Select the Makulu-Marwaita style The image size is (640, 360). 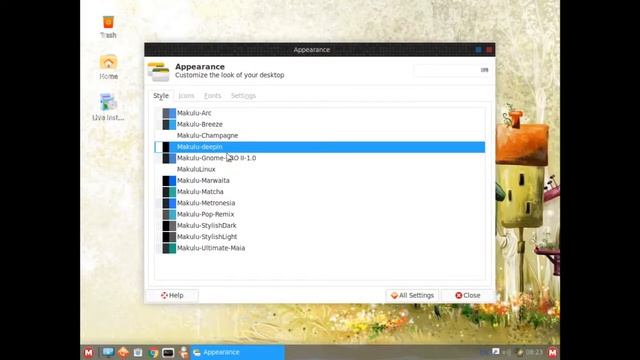coord(320,180)
